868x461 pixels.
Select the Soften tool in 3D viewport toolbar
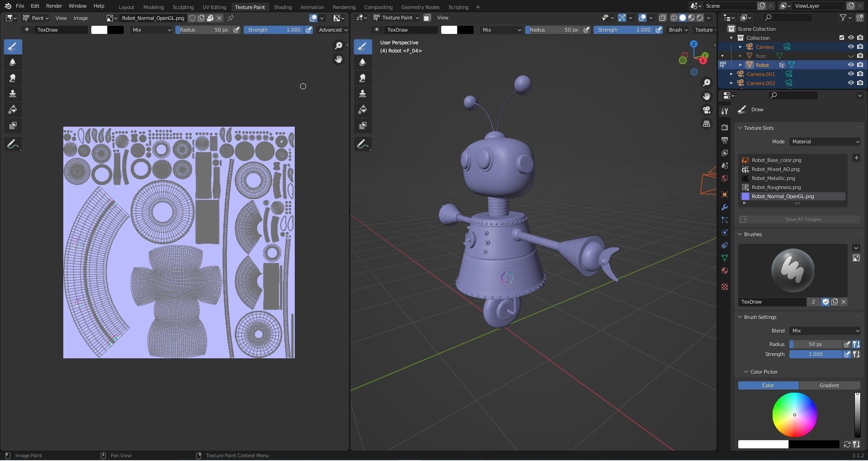pos(363,62)
